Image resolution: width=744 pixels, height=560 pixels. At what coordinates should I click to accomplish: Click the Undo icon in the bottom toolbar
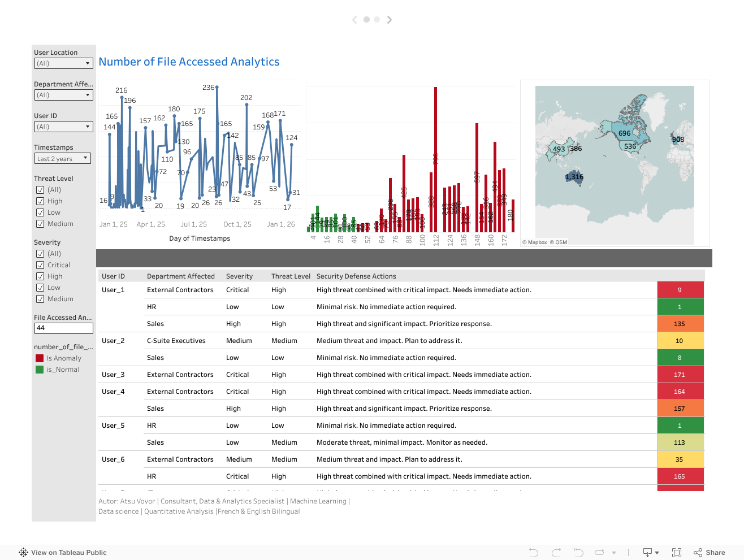coord(533,552)
